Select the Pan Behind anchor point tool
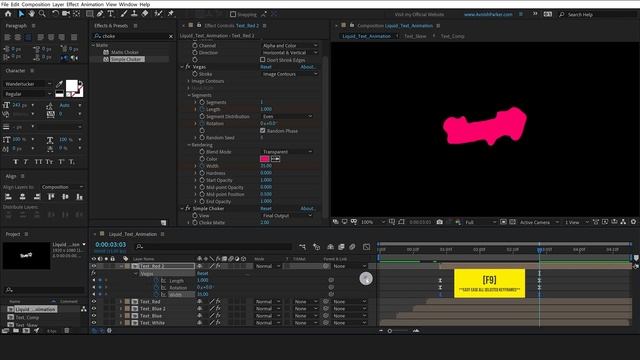Screen dimensions: 640x360 [x=76, y=14]
